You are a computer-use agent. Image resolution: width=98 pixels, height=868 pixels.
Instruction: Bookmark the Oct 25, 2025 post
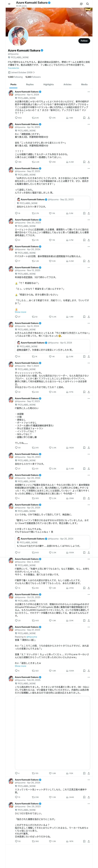pos(84,620)
